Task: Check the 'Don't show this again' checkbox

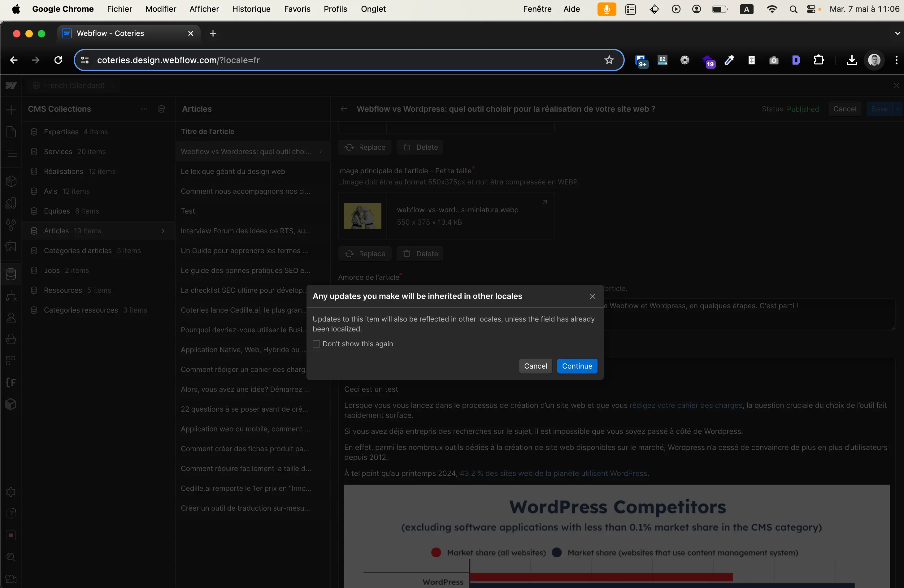Action: tap(316, 344)
